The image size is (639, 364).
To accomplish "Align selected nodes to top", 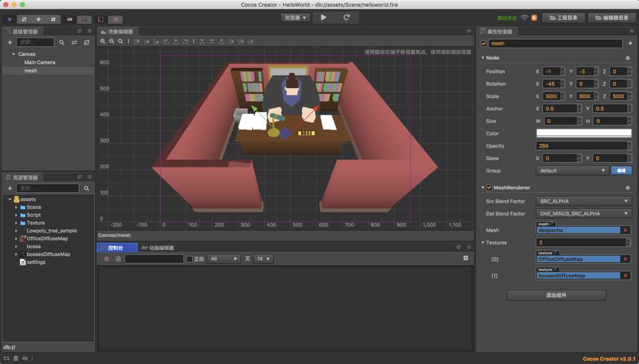I will (136, 41).
